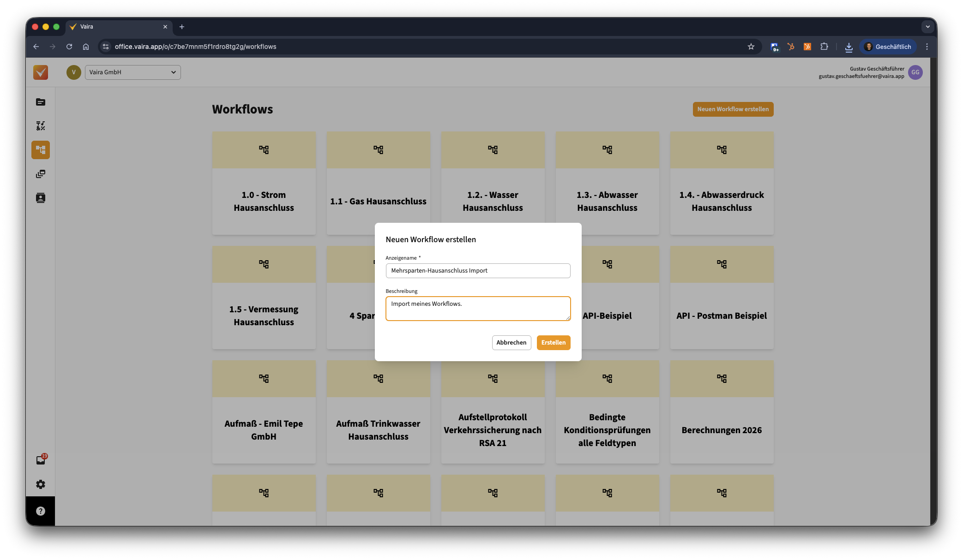963x560 pixels.
Task: Open a new browser tab
Action: pyautogui.click(x=182, y=27)
